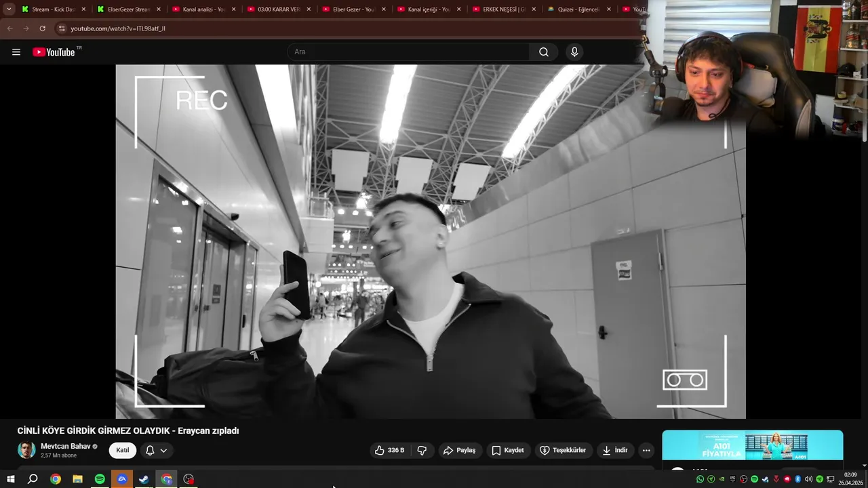Open Epic Games tray icon
Image resolution: width=868 pixels, height=488 pixels.
click(732, 479)
